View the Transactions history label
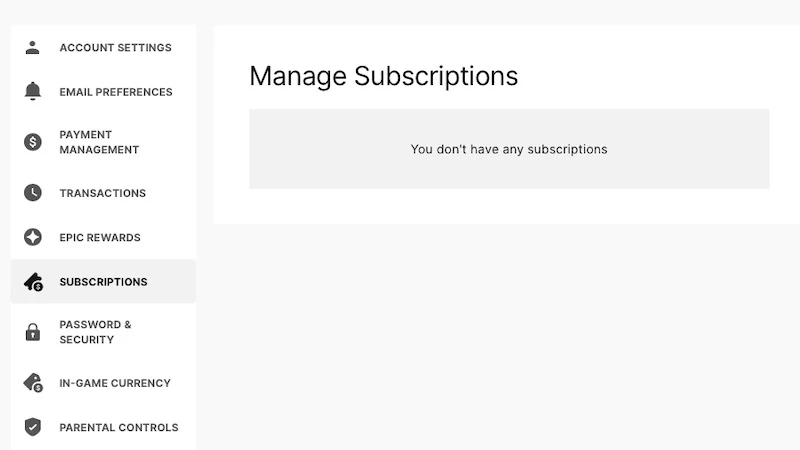 [103, 193]
